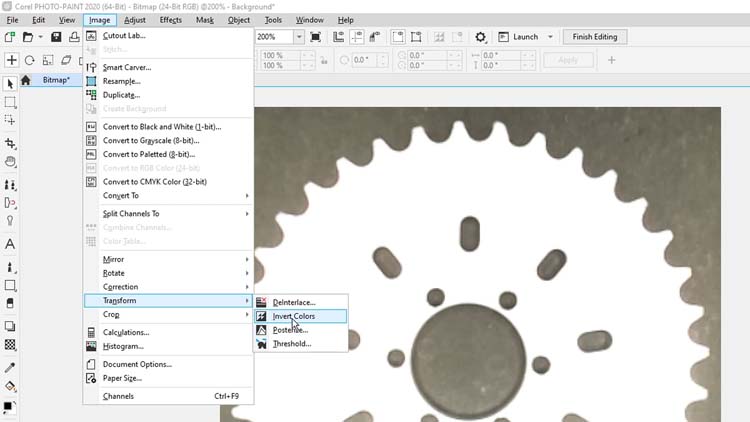Click the rotation angle field

pyautogui.click(x=363, y=60)
